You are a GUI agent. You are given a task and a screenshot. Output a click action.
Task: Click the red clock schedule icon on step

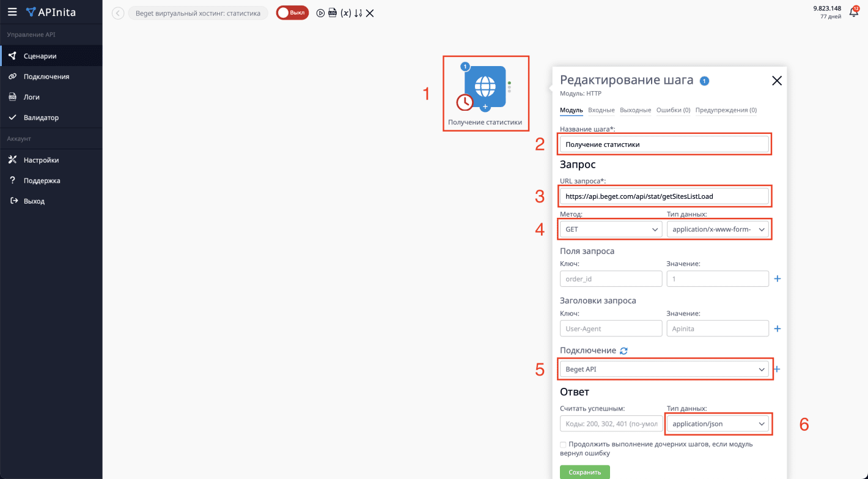[x=465, y=102]
